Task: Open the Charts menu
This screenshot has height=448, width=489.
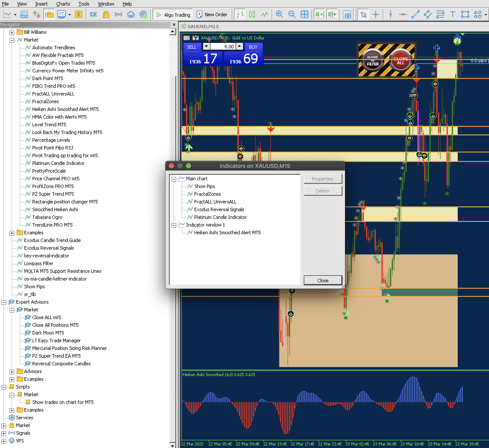Action: 63,4
